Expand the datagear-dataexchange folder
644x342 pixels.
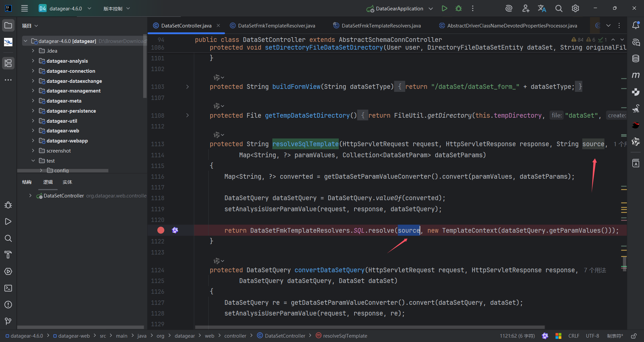[33, 81]
